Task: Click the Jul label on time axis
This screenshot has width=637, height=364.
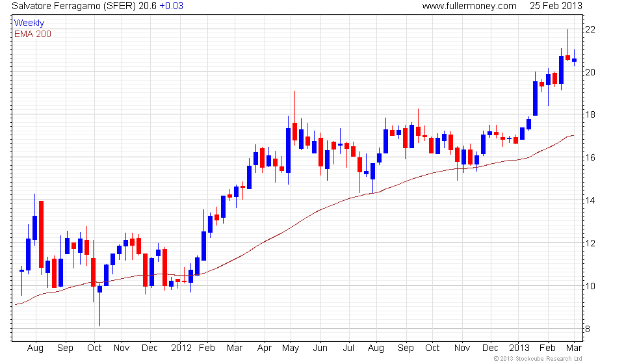Action: pyautogui.click(x=348, y=348)
